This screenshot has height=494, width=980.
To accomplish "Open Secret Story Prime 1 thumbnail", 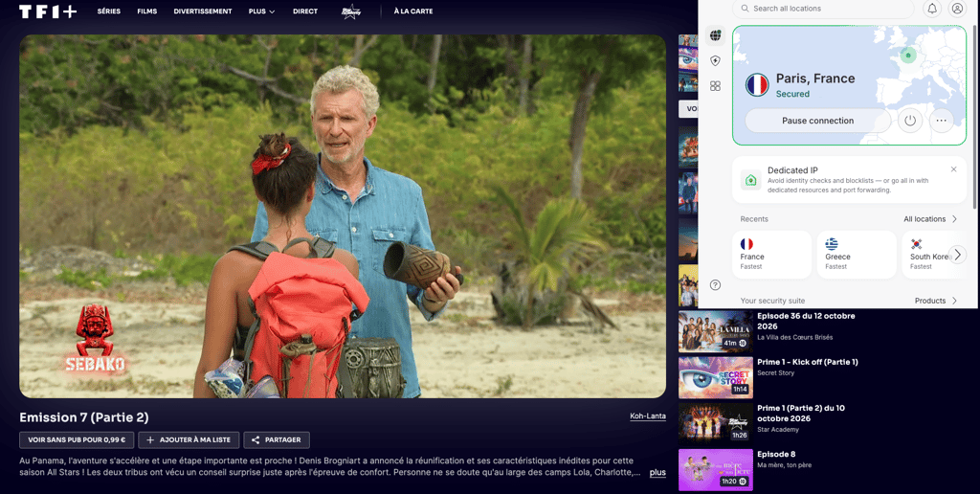I will click(716, 378).
